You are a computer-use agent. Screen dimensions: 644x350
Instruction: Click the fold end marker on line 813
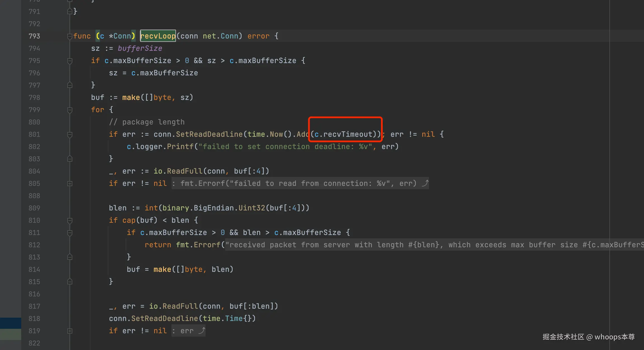click(x=70, y=257)
